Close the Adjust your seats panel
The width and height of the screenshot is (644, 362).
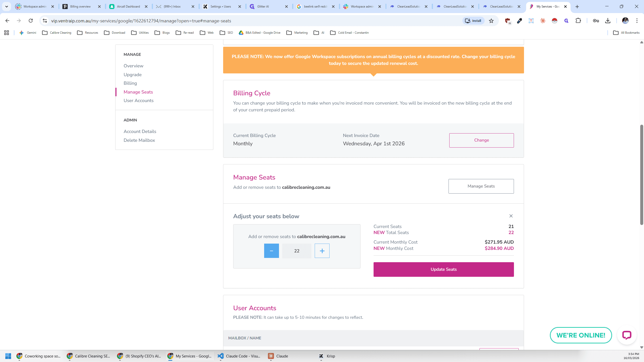tap(511, 216)
